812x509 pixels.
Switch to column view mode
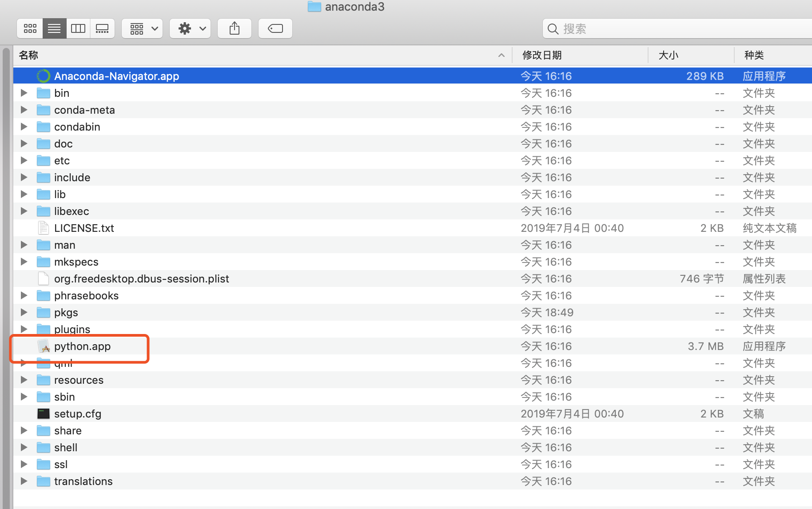[x=78, y=29]
